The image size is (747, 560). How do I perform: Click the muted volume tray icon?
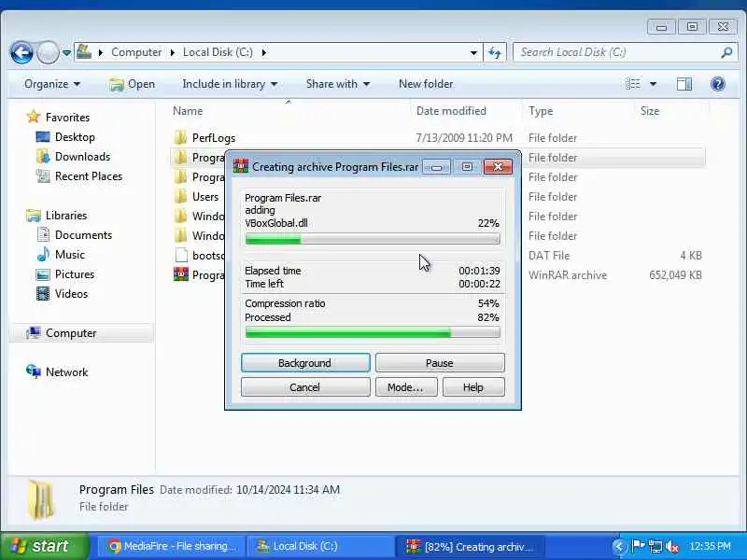[x=671, y=546]
